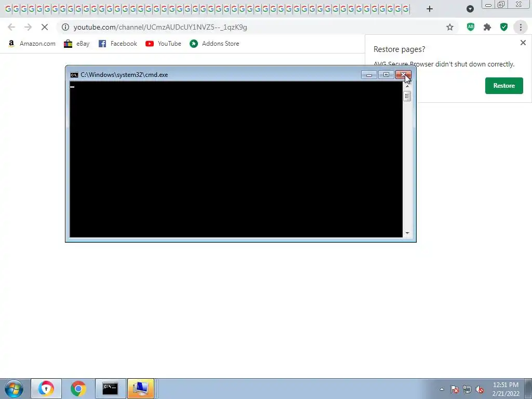Image resolution: width=532 pixels, height=399 pixels.
Task: Open the Addons Store bookmark
Action: click(x=215, y=44)
